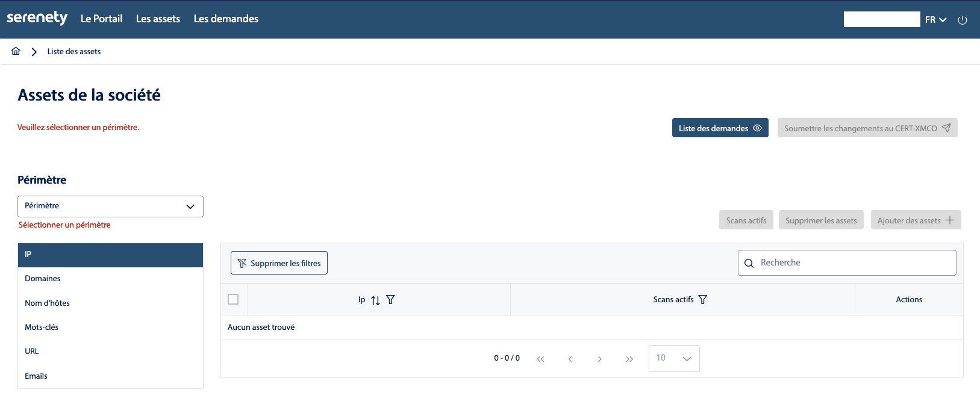Click the Serenety logo
980x410 pixels.
[37, 18]
